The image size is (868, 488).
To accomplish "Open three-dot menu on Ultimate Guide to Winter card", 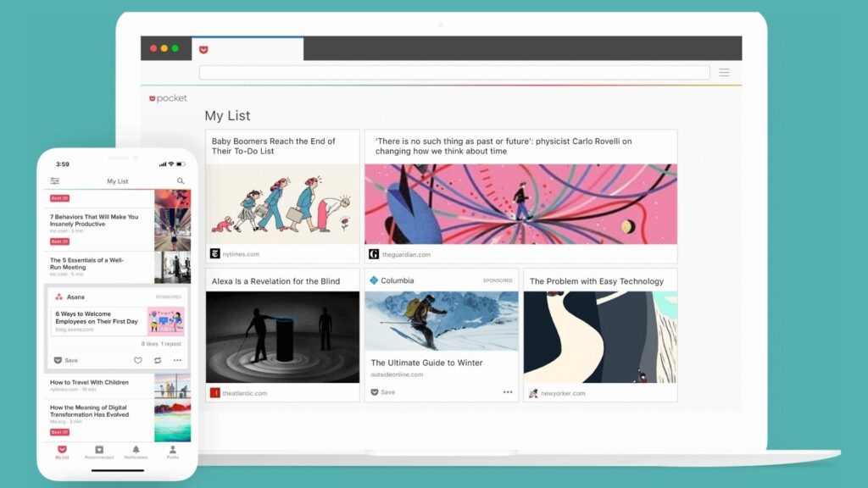I will click(508, 392).
